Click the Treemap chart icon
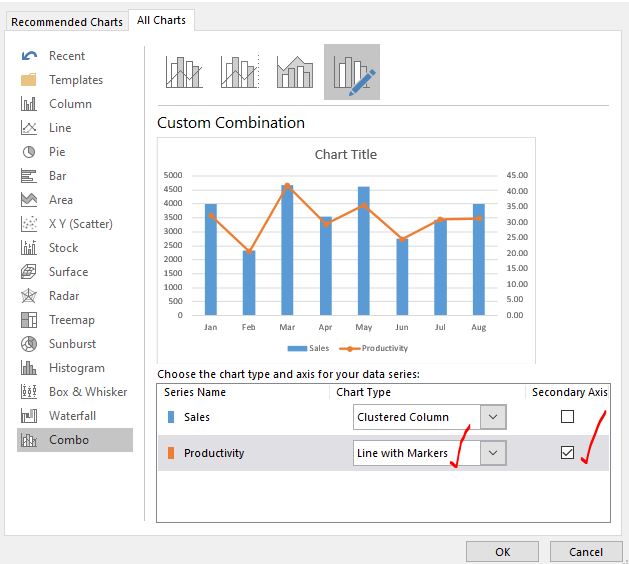 tap(29, 320)
